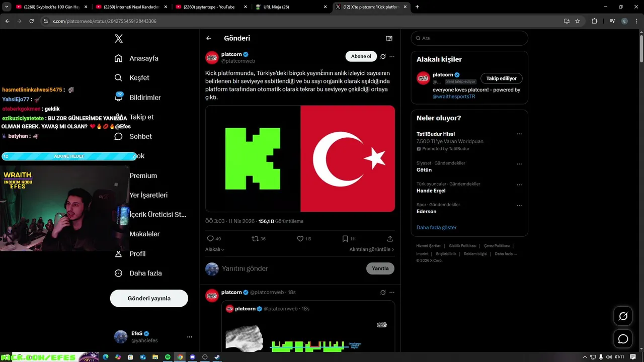Open the Anasayfa home page
Screen dimensions: 644x362
coord(136,58)
